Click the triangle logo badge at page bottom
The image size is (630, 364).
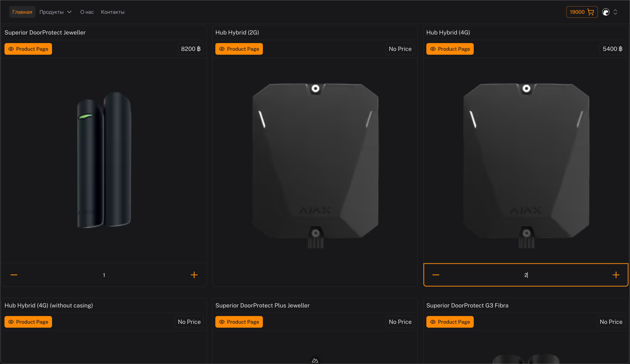click(315, 360)
